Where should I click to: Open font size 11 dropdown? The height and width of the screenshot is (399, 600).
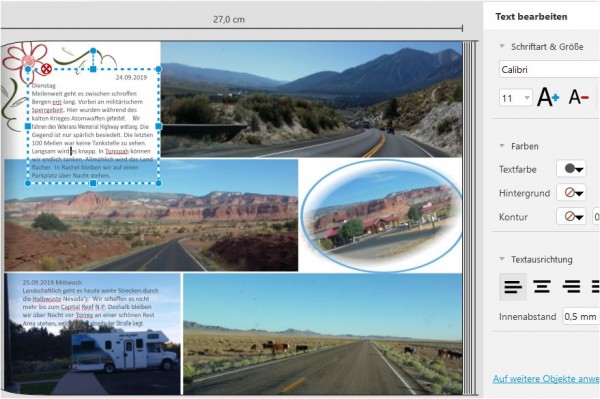pos(515,98)
